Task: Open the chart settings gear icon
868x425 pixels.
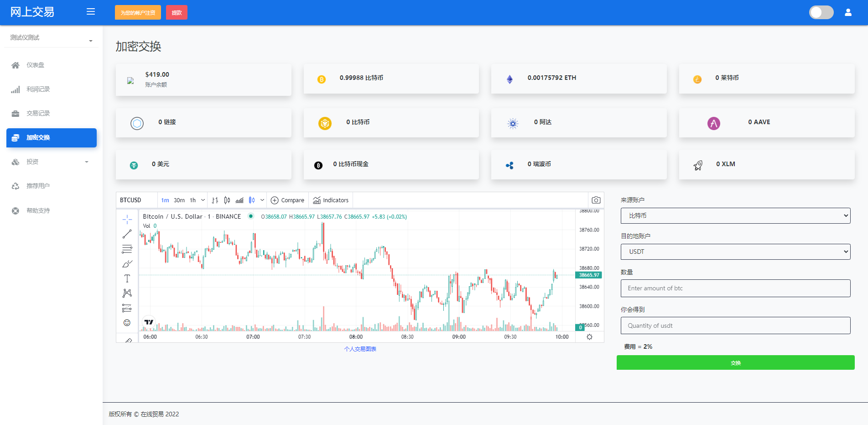Action: click(x=589, y=337)
